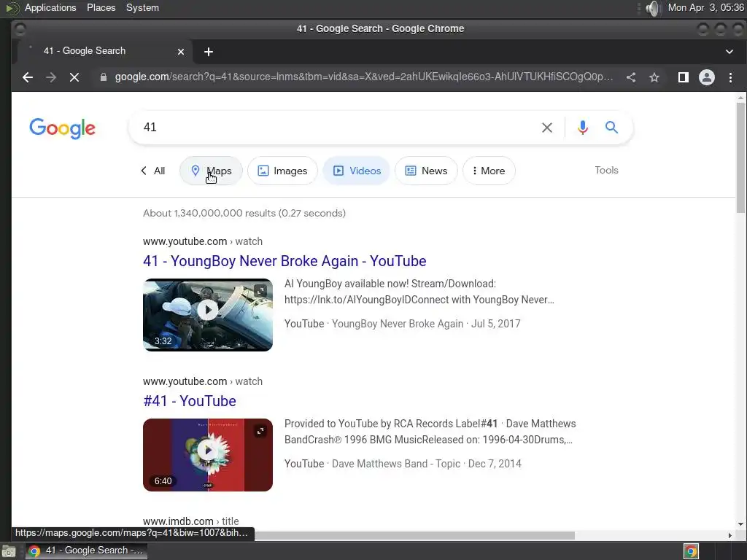Click show desktop icon in taskbar

pos(9,551)
